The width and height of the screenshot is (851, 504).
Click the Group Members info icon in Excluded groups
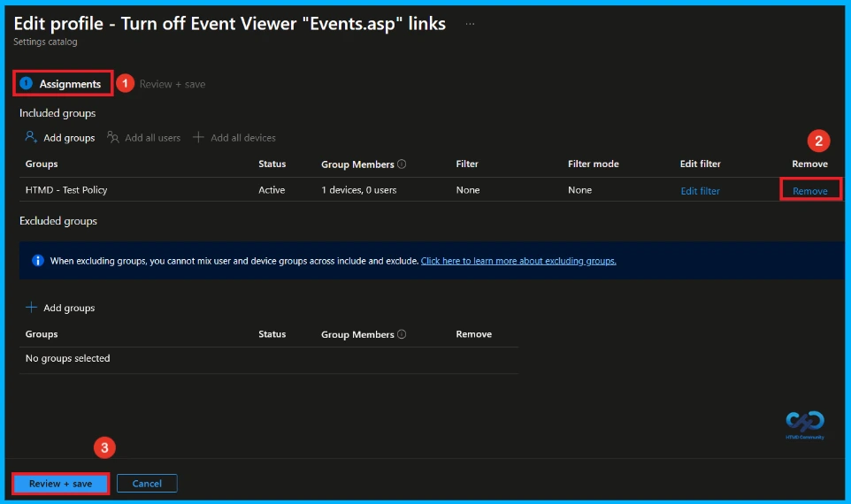coord(402,334)
